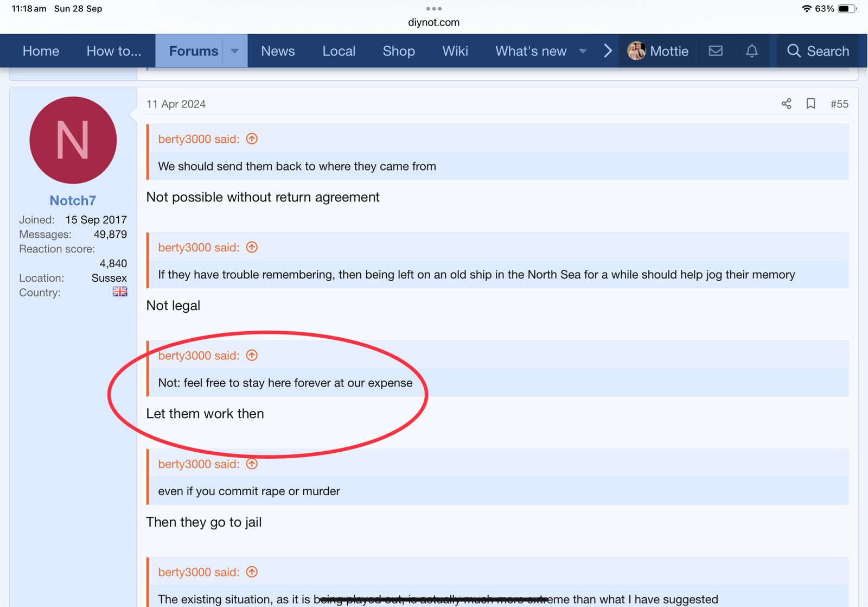Image resolution: width=868 pixels, height=607 pixels.
Task: Share post #55 via share icon
Action: point(786,104)
